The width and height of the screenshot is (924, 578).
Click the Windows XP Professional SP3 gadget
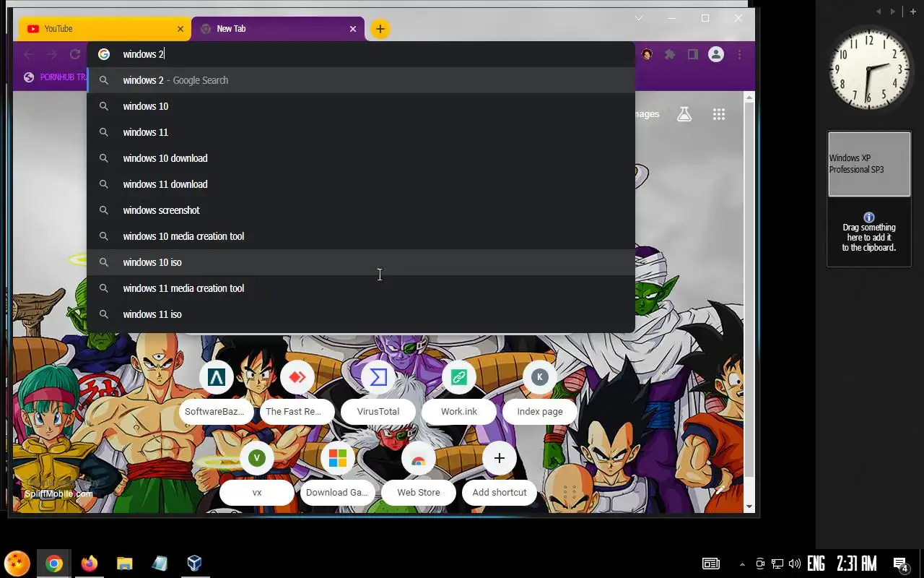869,164
